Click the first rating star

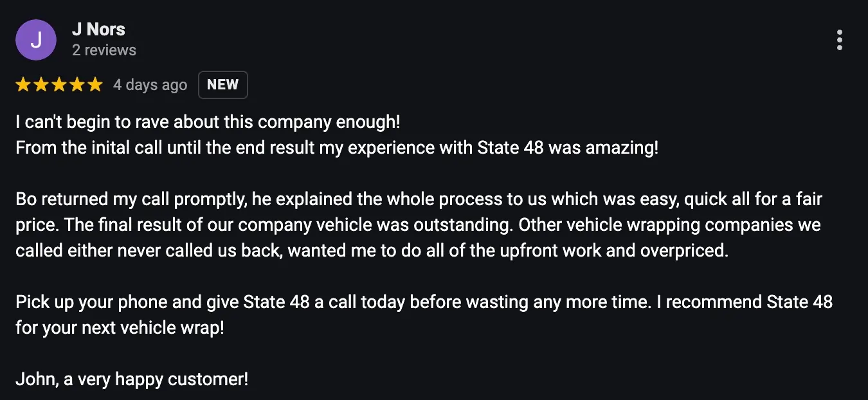click(x=23, y=84)
